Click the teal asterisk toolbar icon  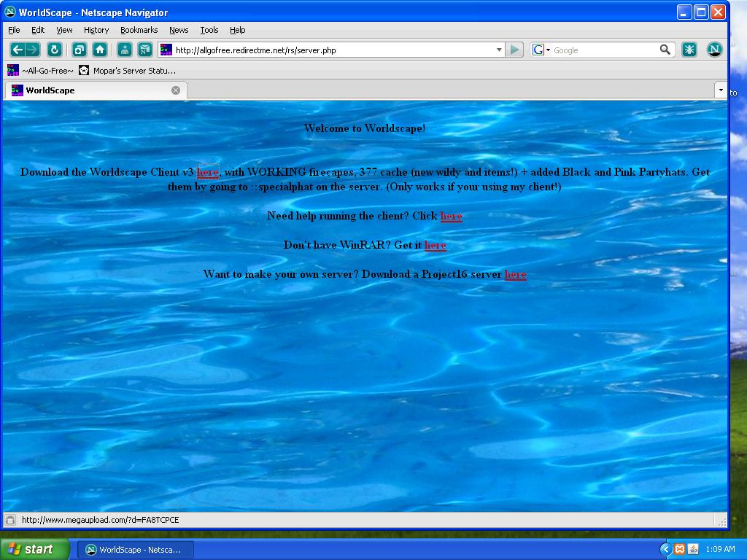(x=689, y=50)
